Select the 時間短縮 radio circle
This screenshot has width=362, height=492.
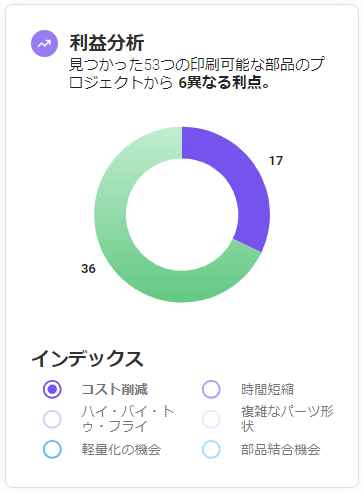tap(211, 389)
